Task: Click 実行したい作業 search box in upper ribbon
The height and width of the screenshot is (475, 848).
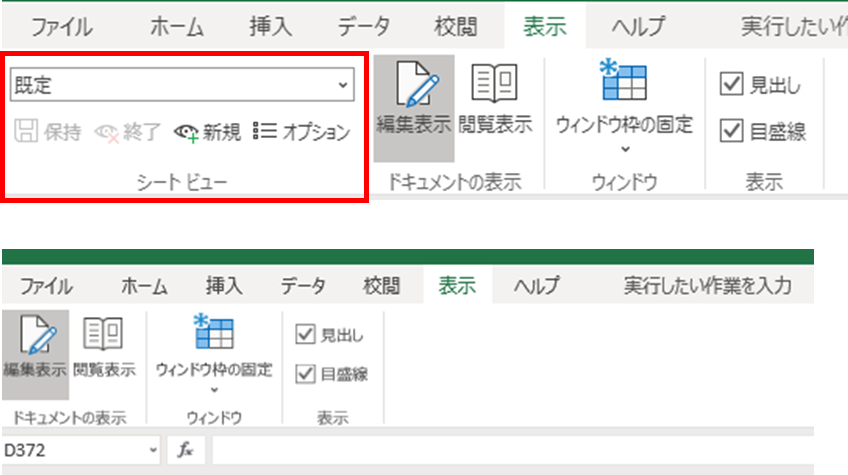Action: pos(794,27)
